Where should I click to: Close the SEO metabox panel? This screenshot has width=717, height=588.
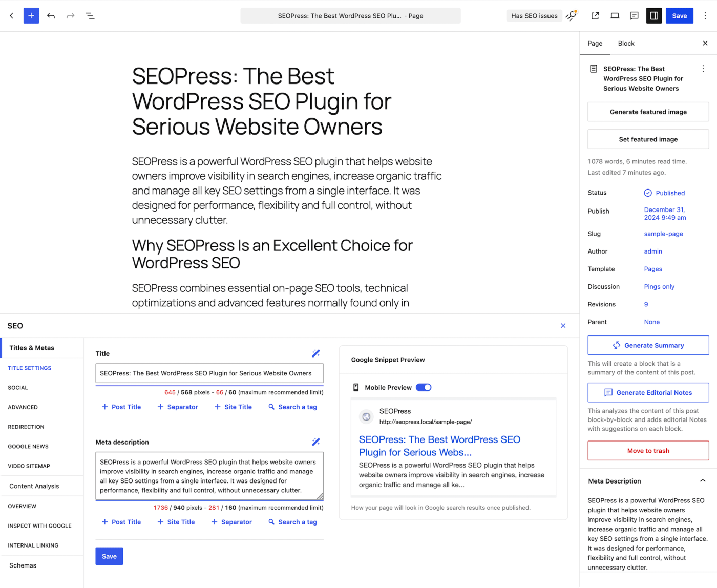[563, 326]
